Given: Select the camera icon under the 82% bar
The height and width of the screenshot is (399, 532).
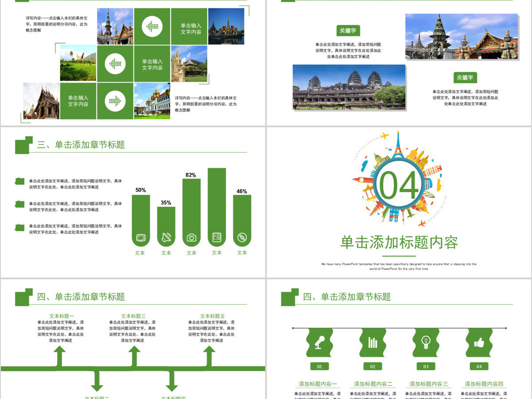Looking at the screenshot, I should pyautogui.click(x=191, y=238).
